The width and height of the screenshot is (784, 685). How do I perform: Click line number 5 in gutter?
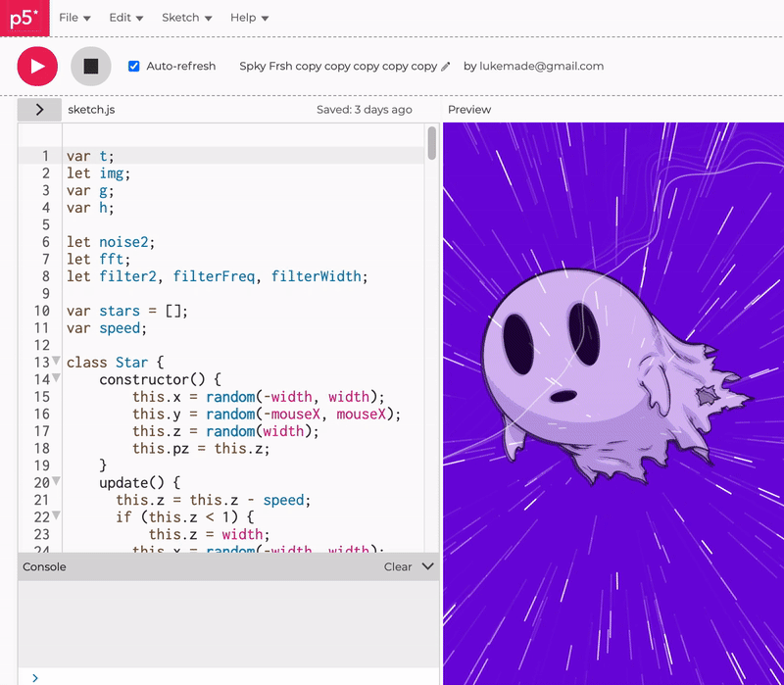coord(45,225)
